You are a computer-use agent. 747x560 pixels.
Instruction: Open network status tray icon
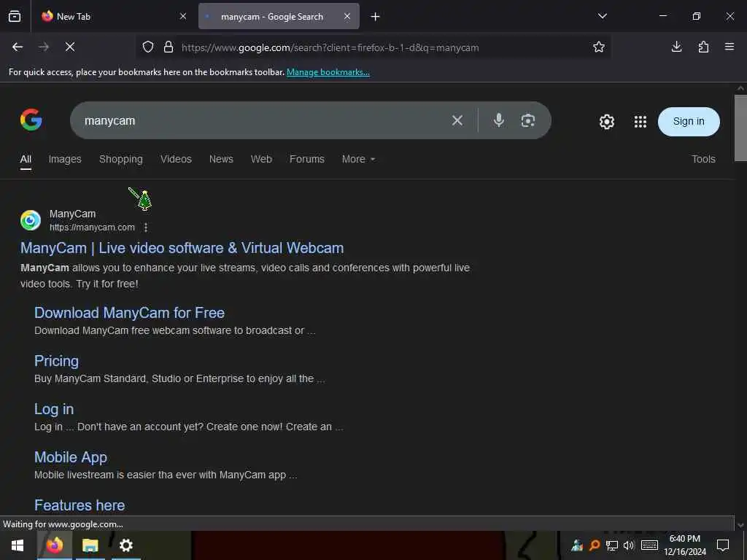612,545
